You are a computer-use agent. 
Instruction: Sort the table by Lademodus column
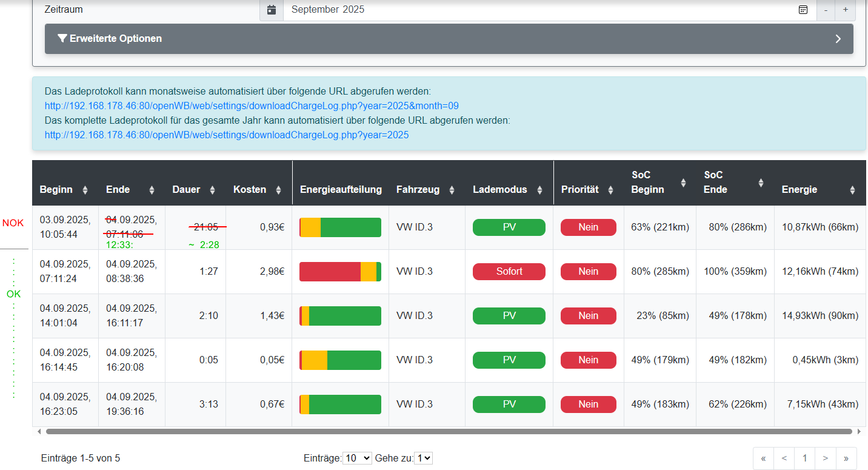pos(539,190)
